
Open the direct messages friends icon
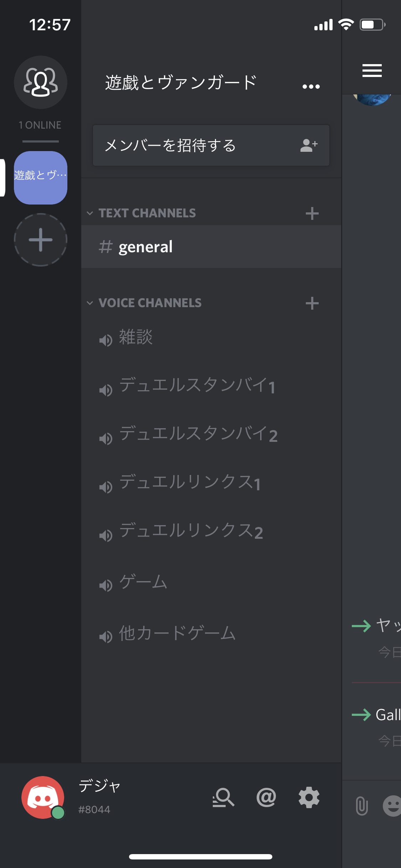point(41,82)
